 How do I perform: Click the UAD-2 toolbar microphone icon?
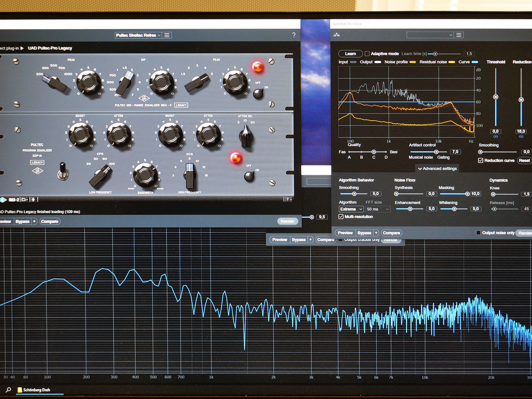tap(33, 200)
